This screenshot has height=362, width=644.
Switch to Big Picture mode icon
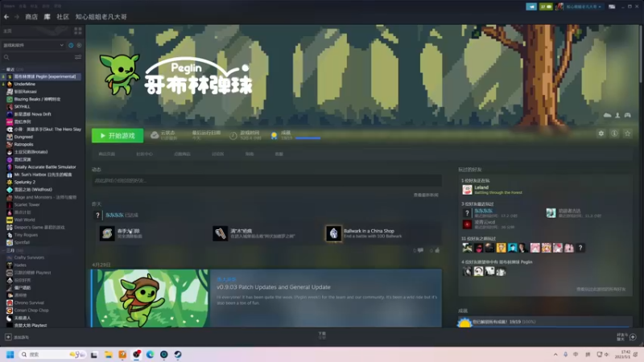[x=612, y=6]
